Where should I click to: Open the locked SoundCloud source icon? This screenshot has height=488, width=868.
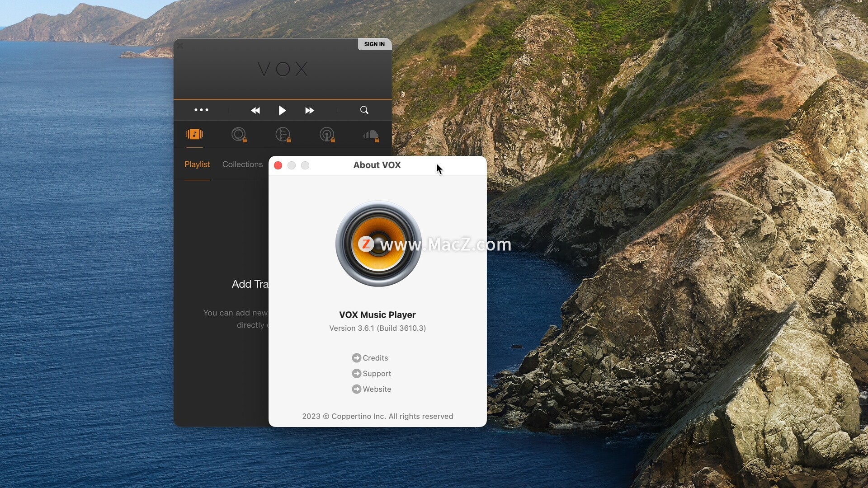point(371,135)
